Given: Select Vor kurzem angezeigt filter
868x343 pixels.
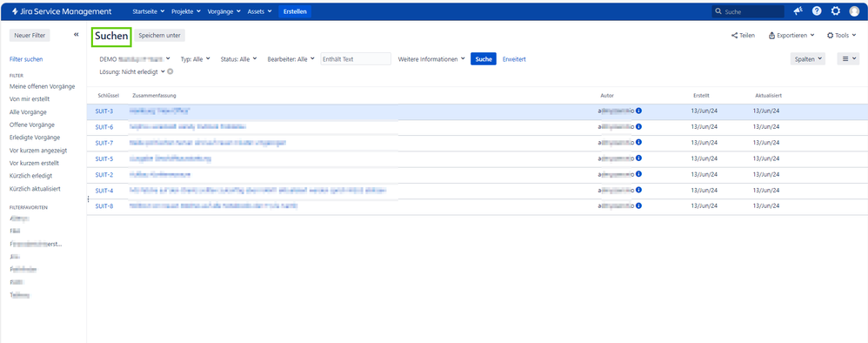Looking at the screenshot, I should pyautogui.click(x=39, y=150).
